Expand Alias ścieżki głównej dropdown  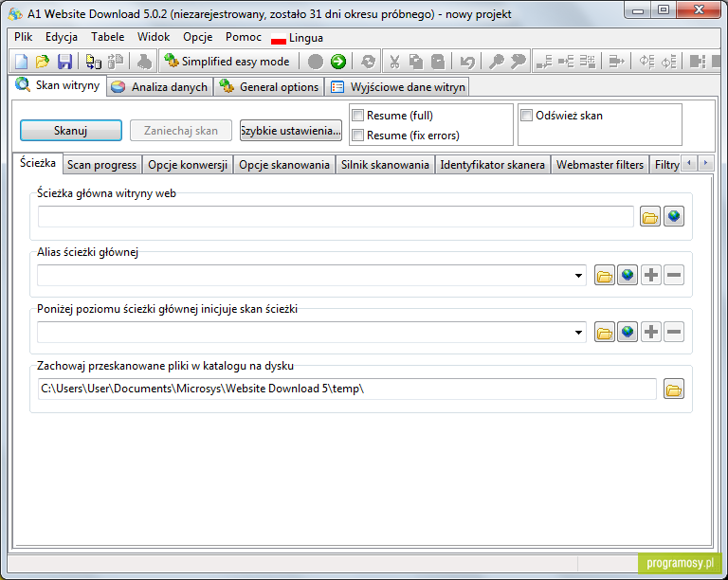point(578,275)
